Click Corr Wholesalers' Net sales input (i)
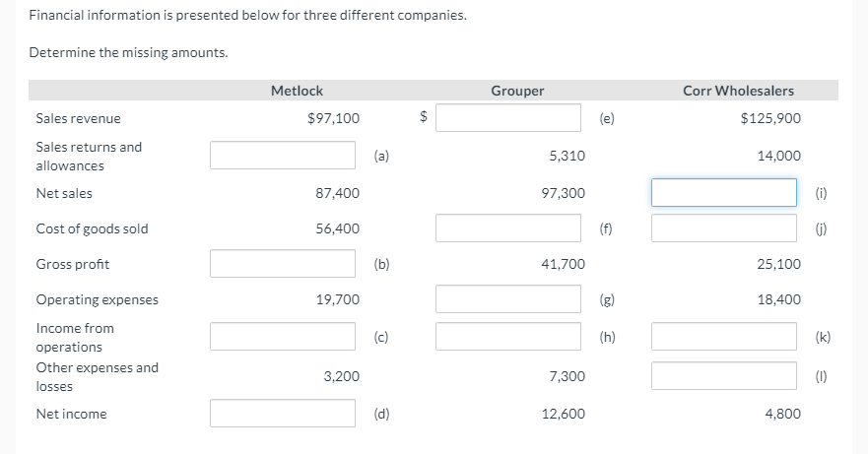 click(724, 192)
